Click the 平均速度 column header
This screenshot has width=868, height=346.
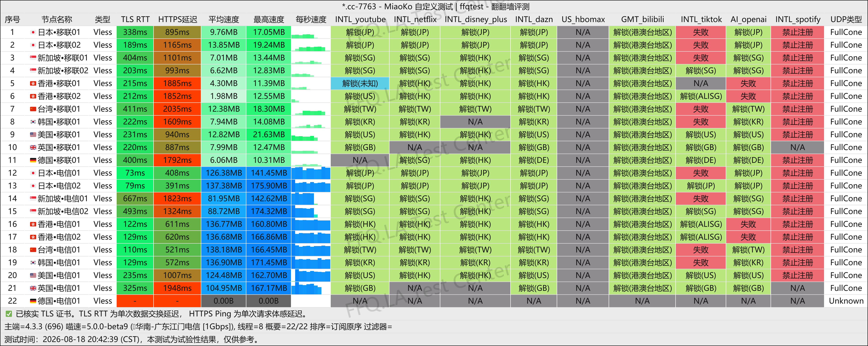(224, 19)
